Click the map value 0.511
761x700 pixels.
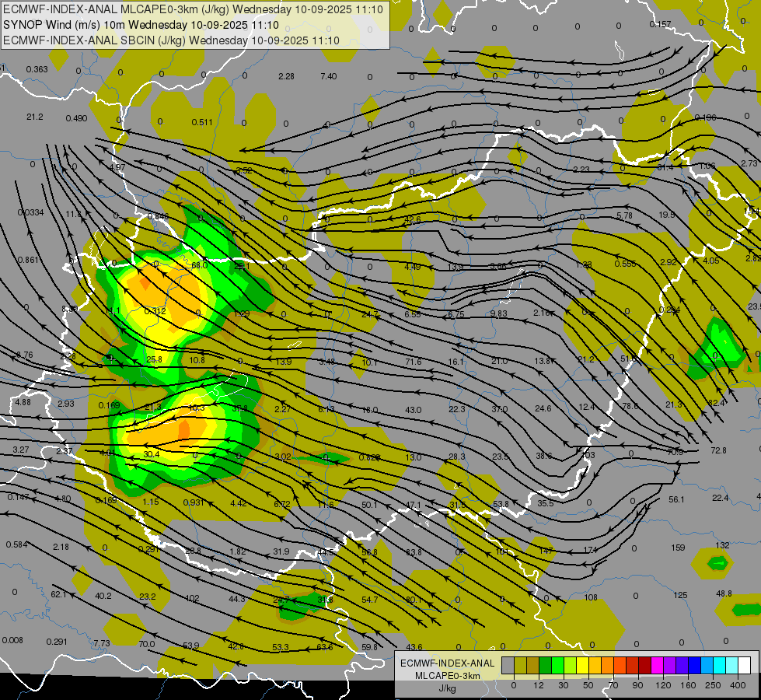(x=202, y=122)
